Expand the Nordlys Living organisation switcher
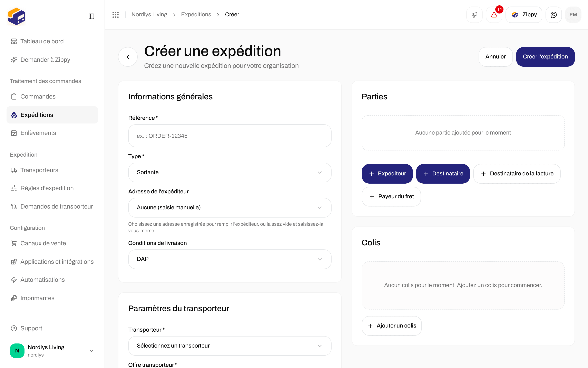Image resolution: width=588 pixels, height=368 pixels. click(52, 351)
